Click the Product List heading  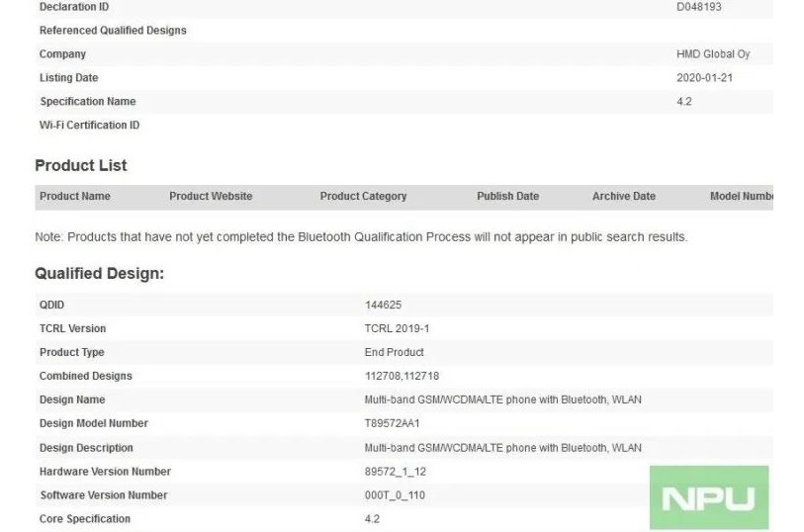point(81,165)
